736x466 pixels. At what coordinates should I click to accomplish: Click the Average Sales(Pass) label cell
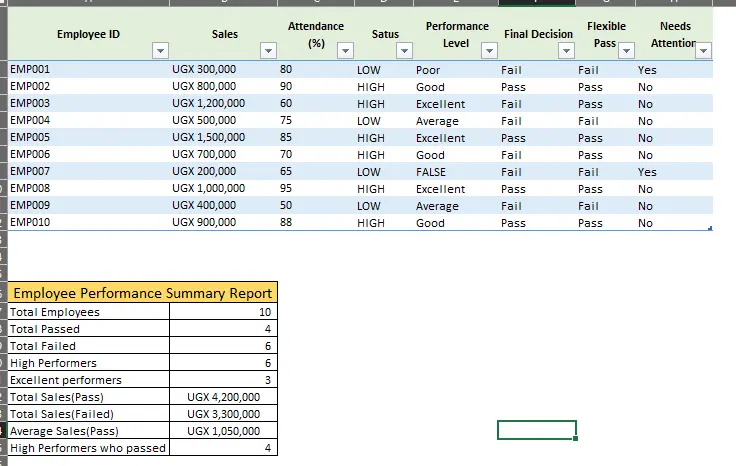tap(89, 431)
